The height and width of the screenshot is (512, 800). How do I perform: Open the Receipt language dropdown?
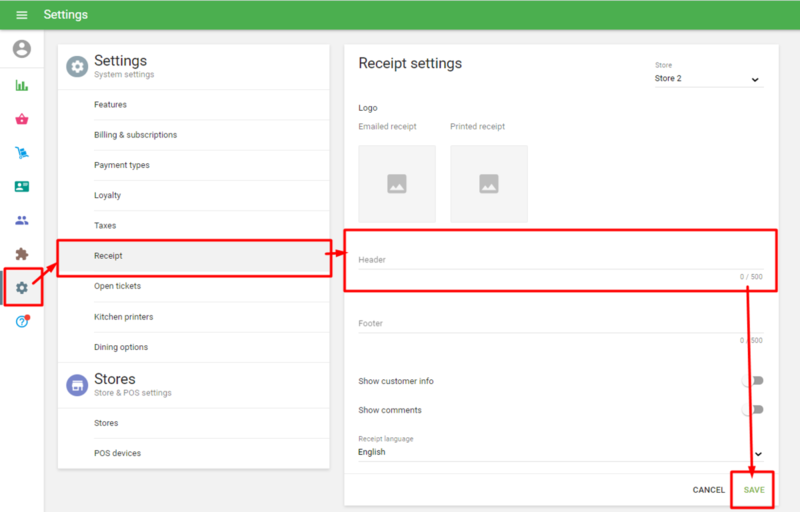click(560, 452)
